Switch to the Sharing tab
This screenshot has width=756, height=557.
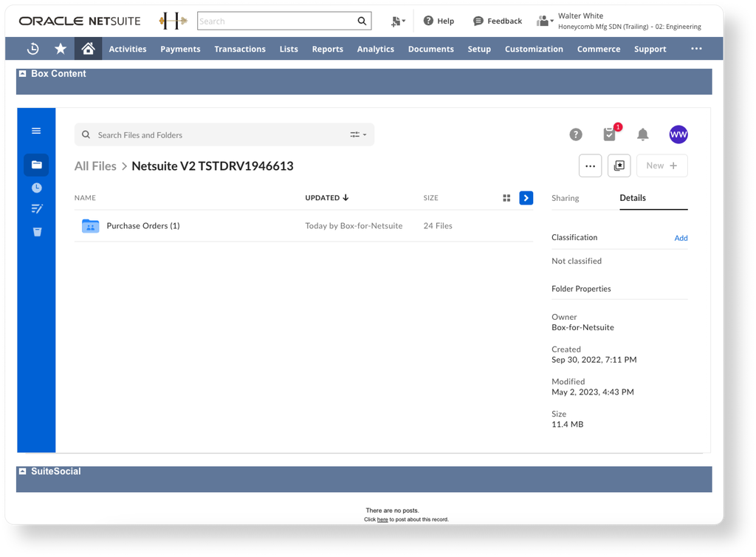click(565, 198)
